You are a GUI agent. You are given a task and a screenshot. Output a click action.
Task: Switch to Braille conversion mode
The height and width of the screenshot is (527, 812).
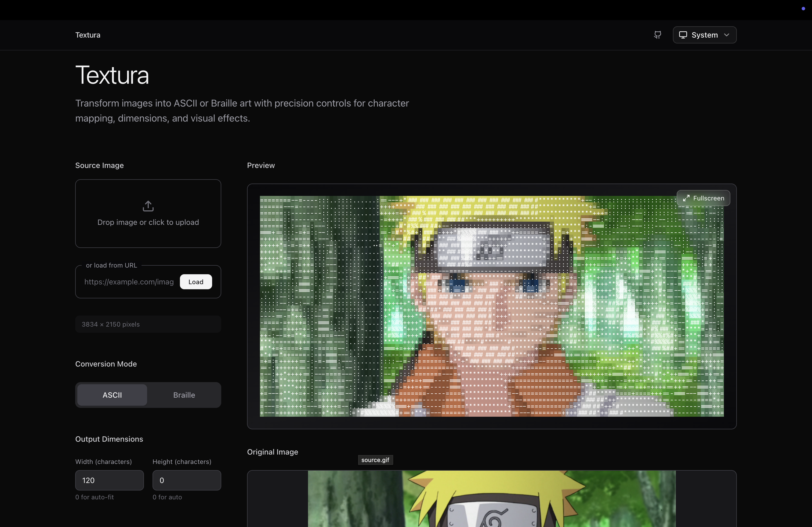coord(184,395)
